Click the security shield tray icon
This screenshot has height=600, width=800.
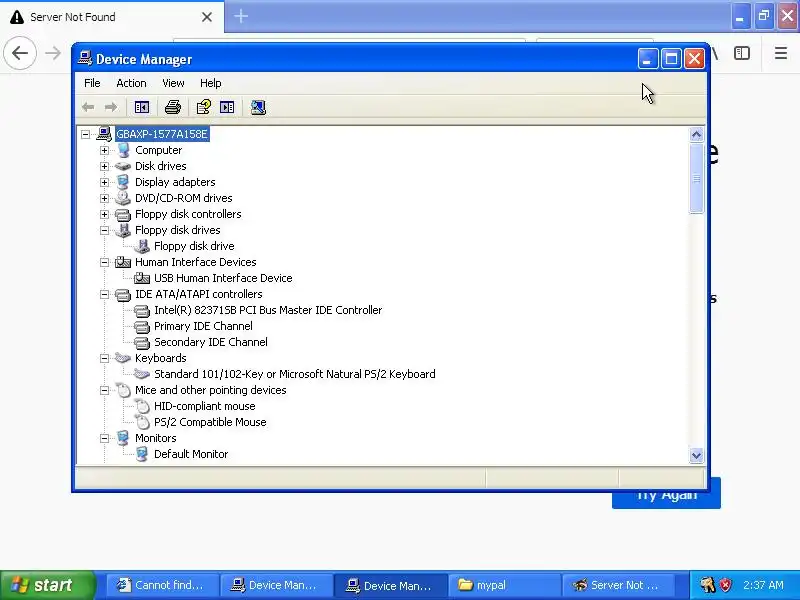(726, 585)
